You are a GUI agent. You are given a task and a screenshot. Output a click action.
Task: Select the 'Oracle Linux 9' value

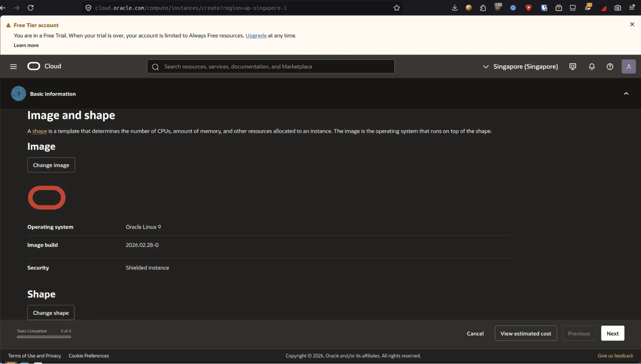(143, 227)
